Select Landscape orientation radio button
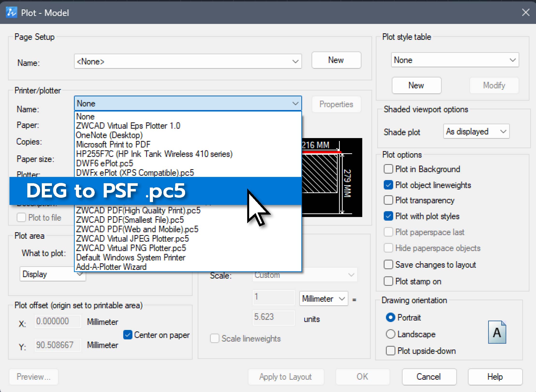 (x=391, y=334)
